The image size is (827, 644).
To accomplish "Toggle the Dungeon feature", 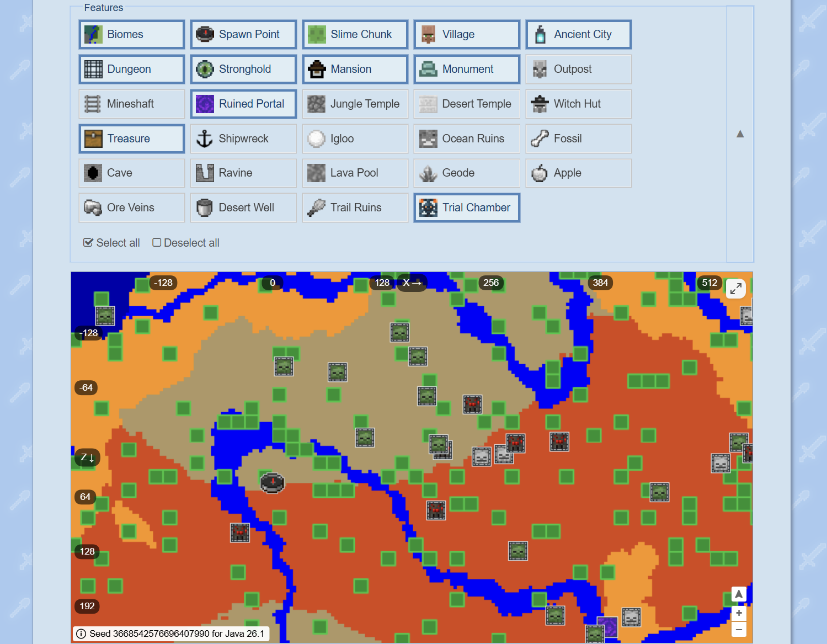I will click(131, 69).
